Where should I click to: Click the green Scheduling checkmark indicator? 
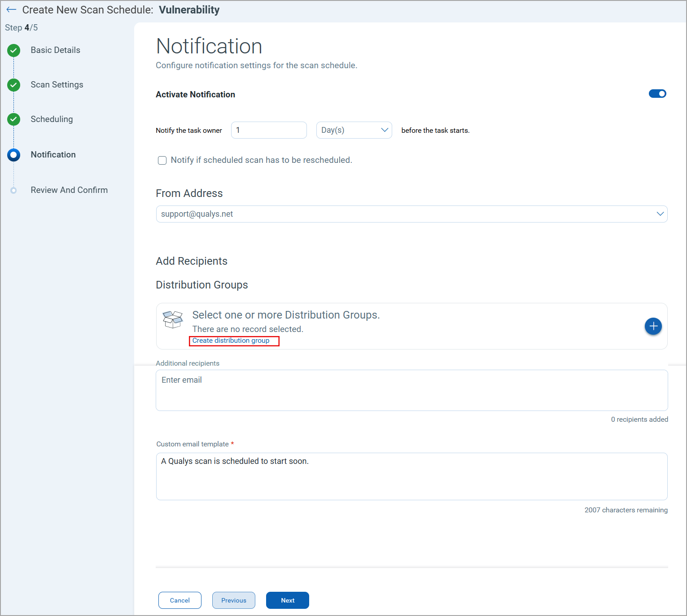(13, 119)
